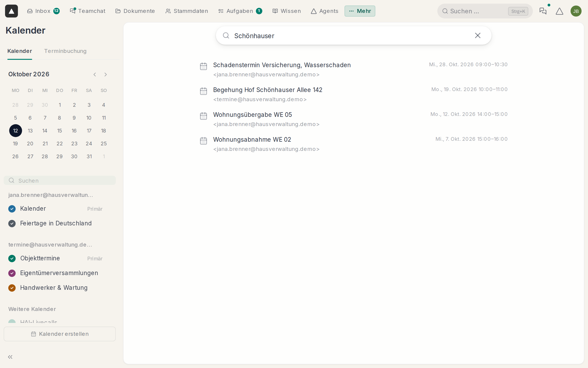The height and width of the screenshot is (368, 588).
Task: Click the magnifier icon in Schönhauser search
Action: 226,35
